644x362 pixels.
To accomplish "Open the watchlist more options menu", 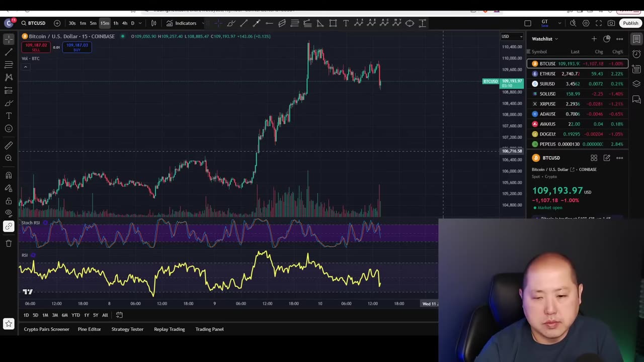I will 619,39.
